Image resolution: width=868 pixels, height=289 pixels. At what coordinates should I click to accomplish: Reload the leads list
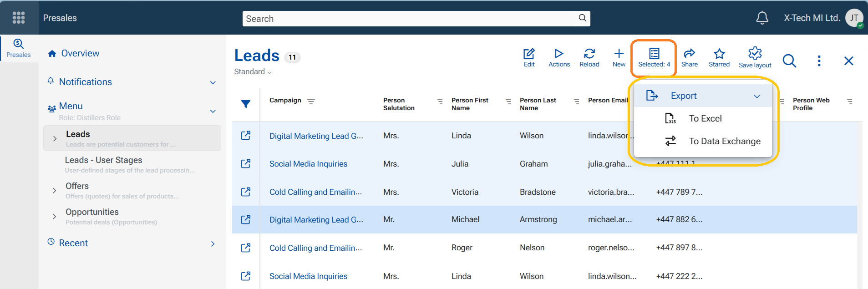point(589,58)
